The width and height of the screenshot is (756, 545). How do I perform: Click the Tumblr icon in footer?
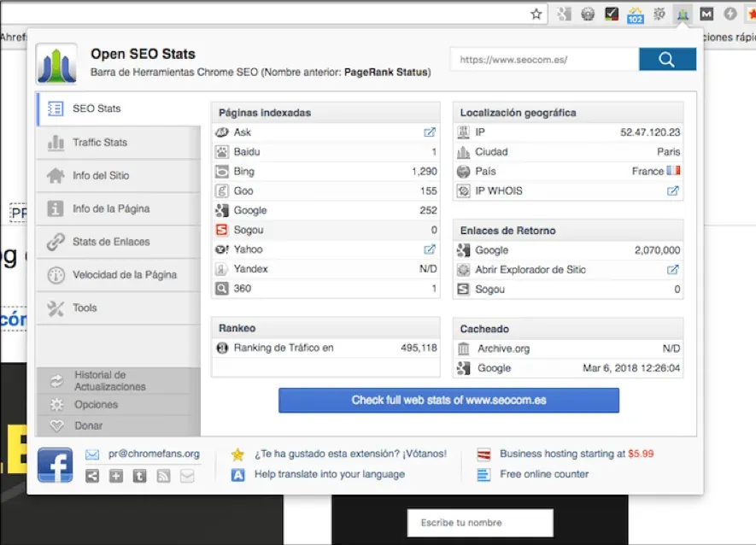(139, 477)
